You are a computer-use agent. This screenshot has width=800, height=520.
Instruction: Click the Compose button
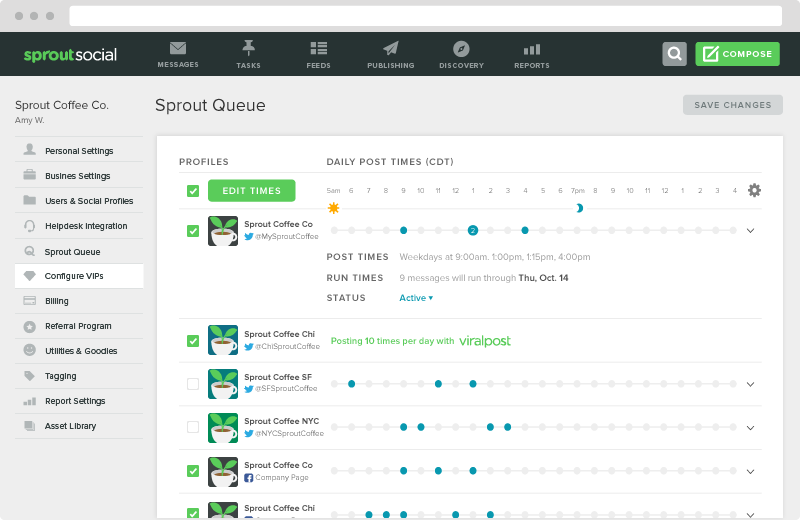tap(737, 54)
